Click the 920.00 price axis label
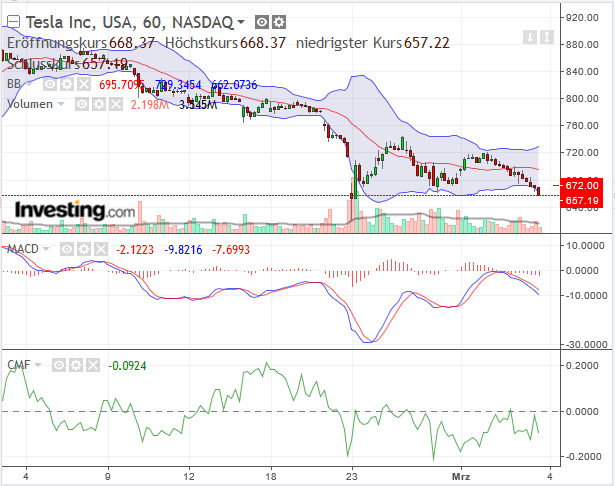 pos(582,17)
